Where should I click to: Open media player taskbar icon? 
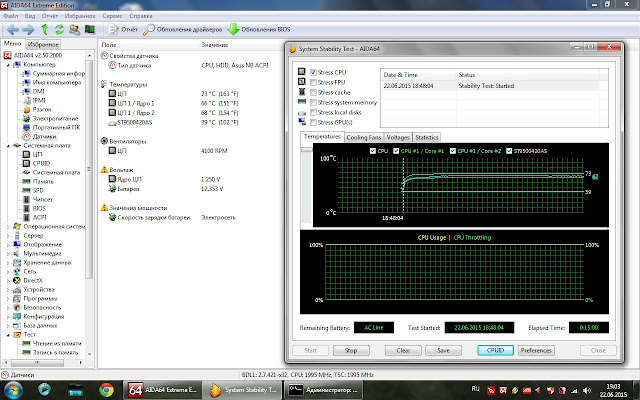pos(44,390)
